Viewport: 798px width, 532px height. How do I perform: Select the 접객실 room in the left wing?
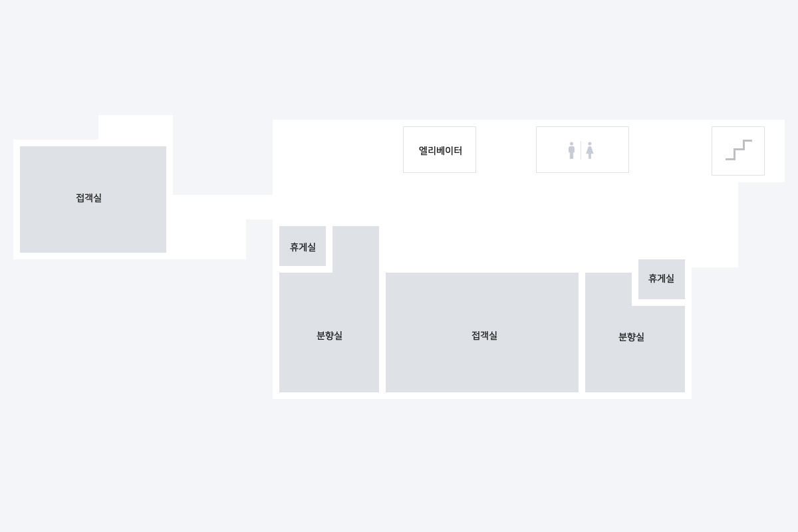pyautogui.click(x=93, y=199)
